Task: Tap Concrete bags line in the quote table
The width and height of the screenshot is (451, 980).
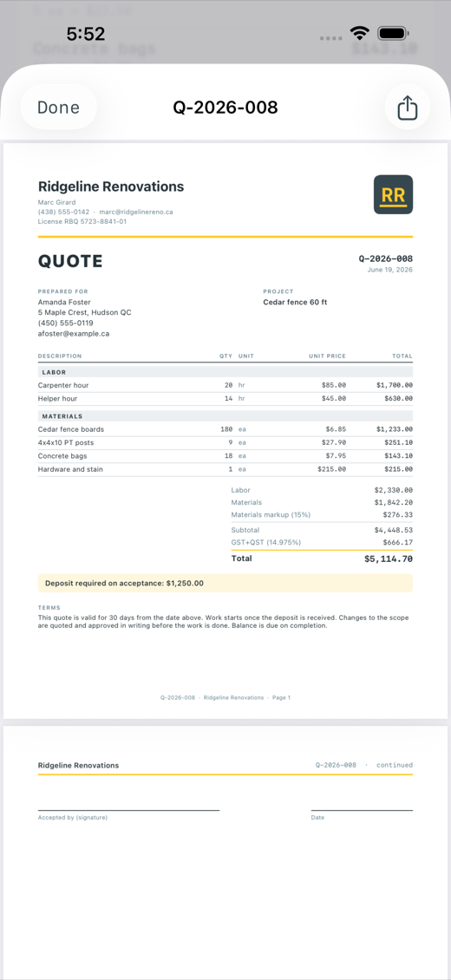Action: click(225, 455)
